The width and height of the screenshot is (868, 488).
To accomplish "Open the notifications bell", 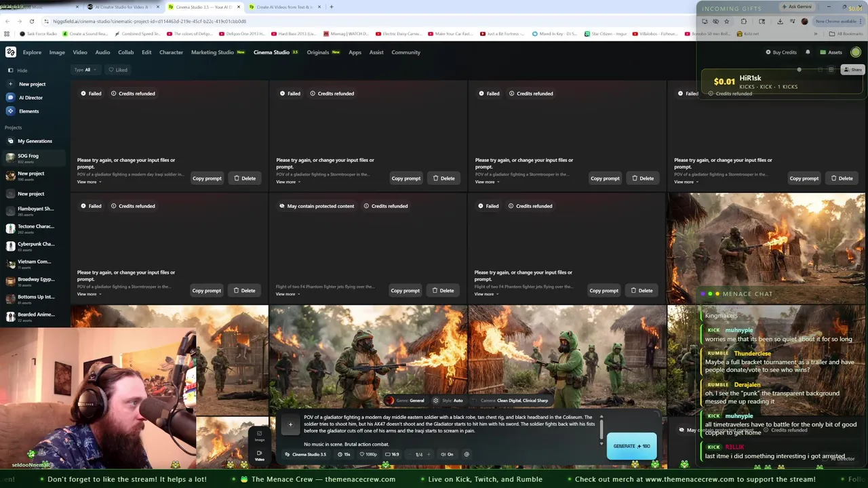I will click(808, 52).
